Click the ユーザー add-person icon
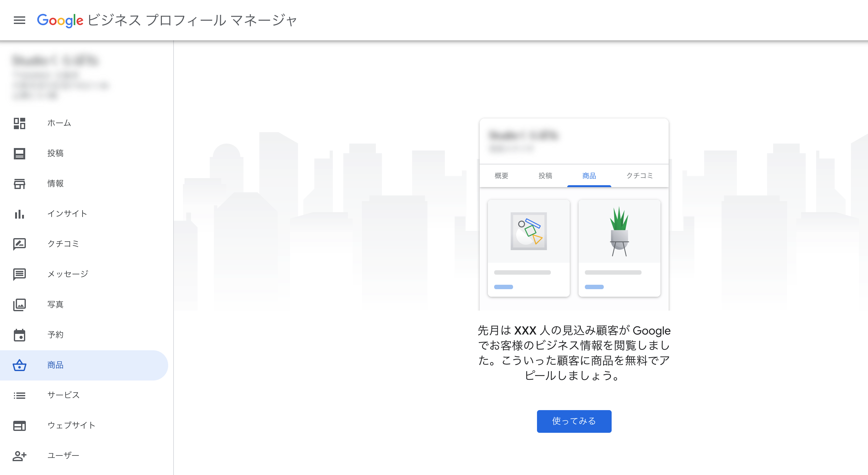 [20, 455]
